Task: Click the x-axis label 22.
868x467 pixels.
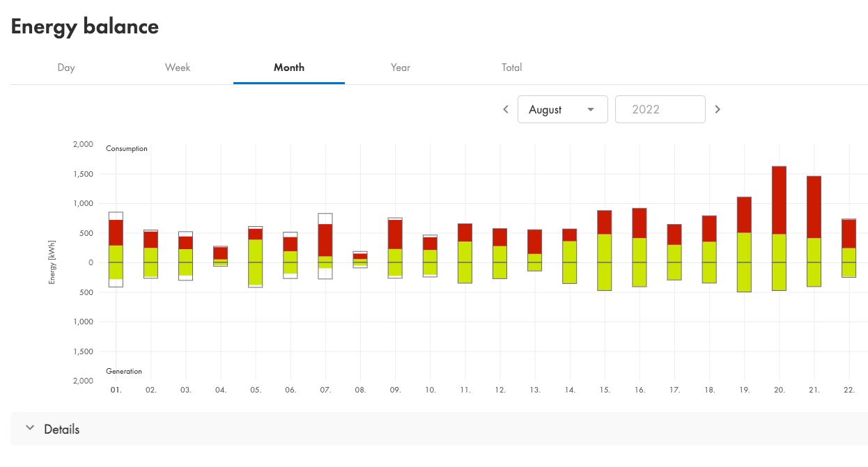Action: [x=848, y=390]
